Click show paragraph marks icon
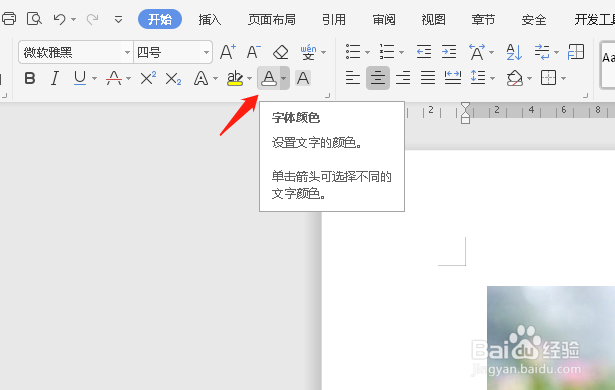Viewport: 615px width, 390px height. tap(542, 52)
